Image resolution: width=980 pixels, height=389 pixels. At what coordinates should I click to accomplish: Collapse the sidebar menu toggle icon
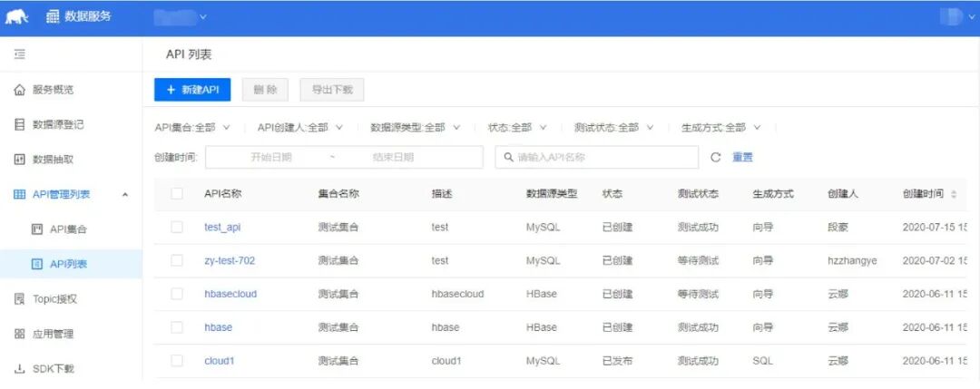[20, 54]
